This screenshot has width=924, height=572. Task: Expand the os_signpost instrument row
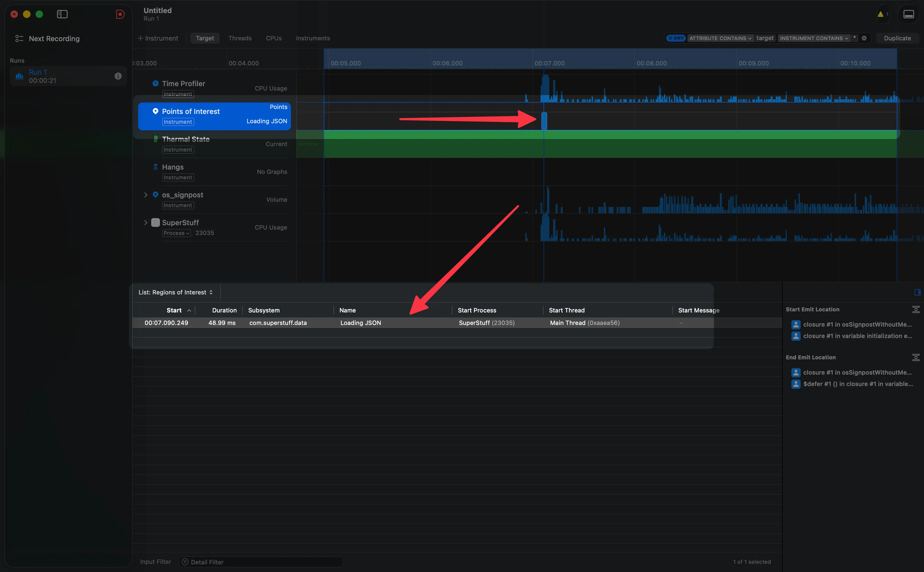tap(146, 195)
